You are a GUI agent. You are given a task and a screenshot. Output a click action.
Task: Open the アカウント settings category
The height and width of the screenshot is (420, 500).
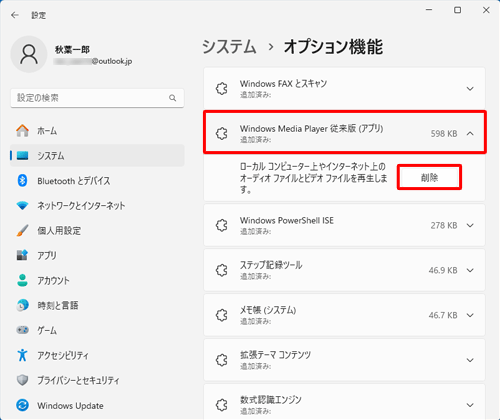(x=97, y=280)
